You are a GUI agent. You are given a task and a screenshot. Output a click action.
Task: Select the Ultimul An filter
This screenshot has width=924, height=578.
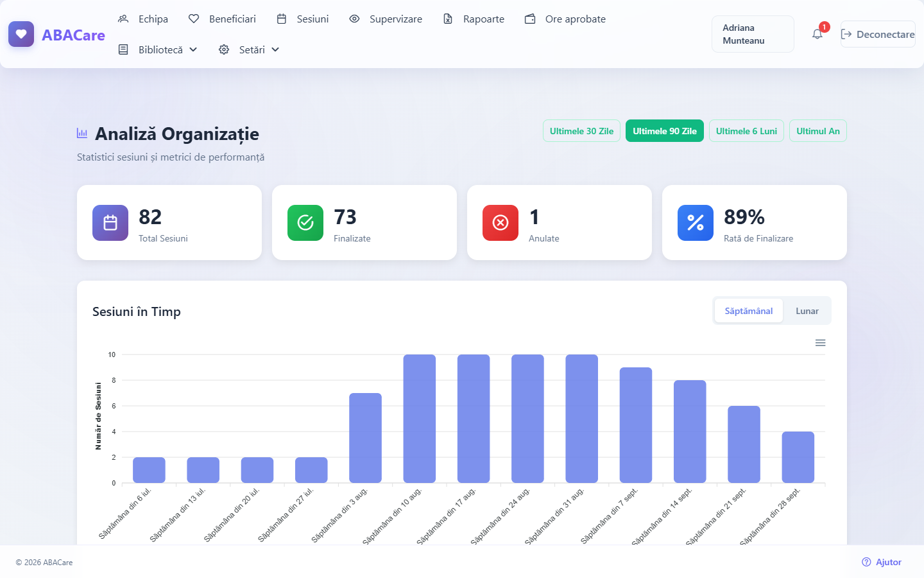tap(818, 131)
